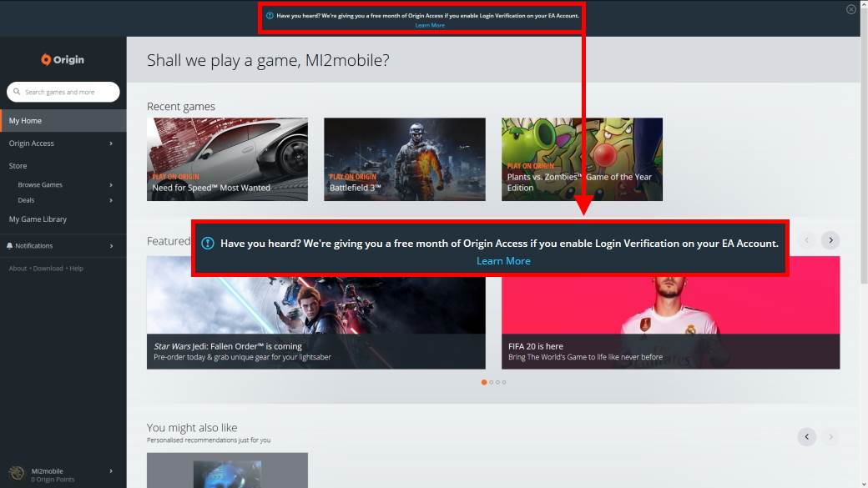Select the second Featured carousel page dot
The height and width of the screenshot is (488, 868).
(490, 382)
